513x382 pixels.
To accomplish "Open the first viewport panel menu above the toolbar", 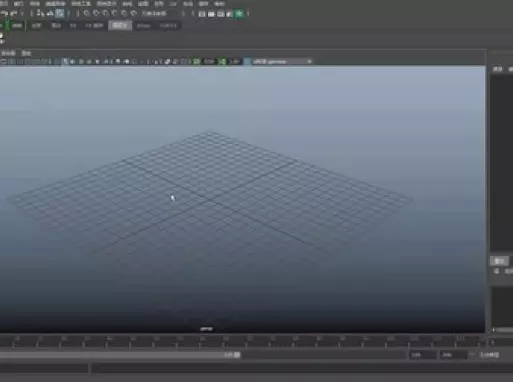I will point(8,53).
